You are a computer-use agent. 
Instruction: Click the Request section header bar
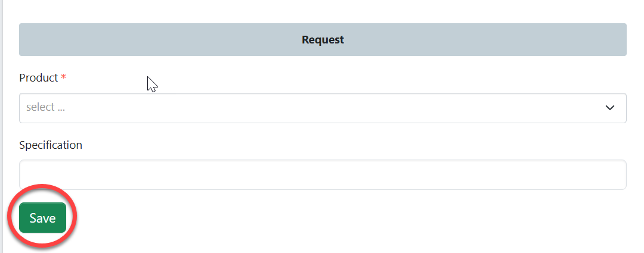tap(322, 40)
